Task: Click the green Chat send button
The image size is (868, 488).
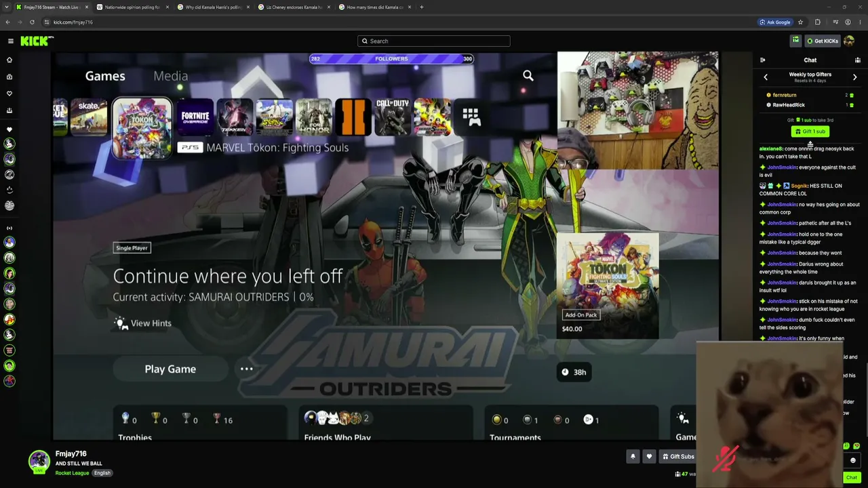Action: pos(852,477)
